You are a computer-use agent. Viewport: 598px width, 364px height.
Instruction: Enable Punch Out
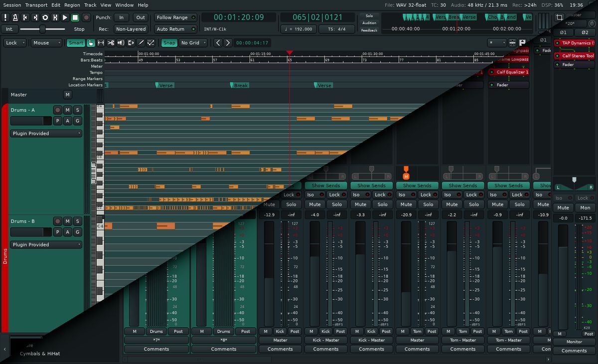point(141,17)
